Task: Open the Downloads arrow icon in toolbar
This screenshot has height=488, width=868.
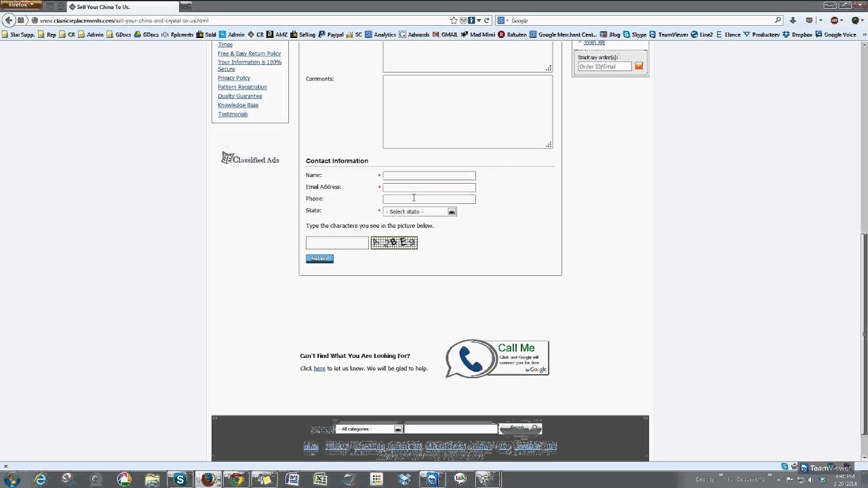Action: click(793, 20)
